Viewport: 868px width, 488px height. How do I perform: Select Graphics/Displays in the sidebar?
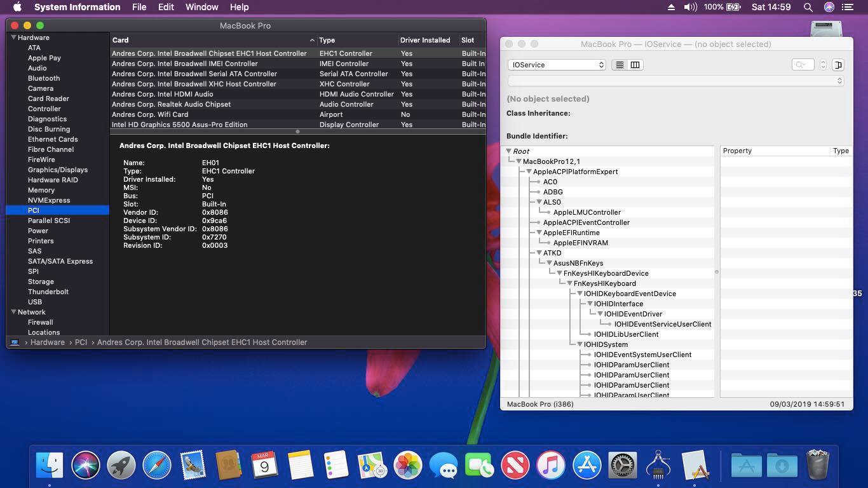pos(57,170)
